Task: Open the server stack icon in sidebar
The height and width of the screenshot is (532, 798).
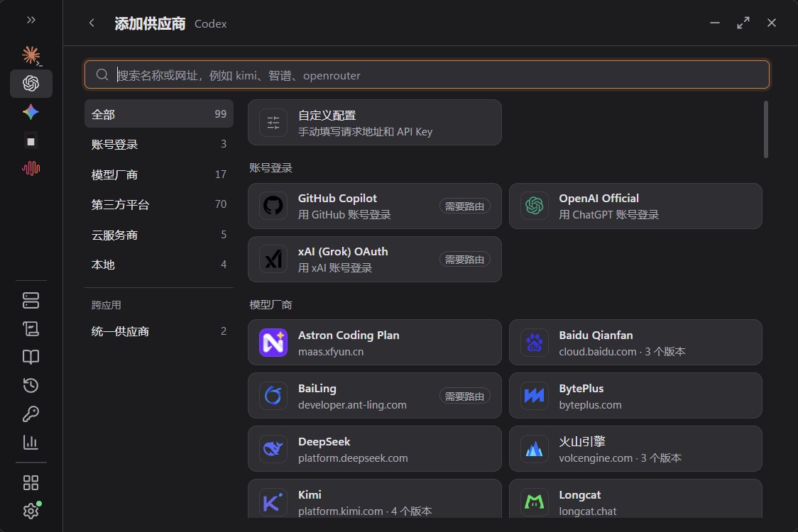Action: tap(31, 300)
